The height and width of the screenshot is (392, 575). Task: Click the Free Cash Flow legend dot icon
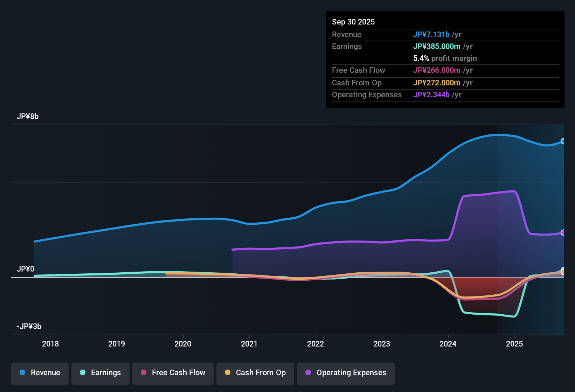pos(143,373)
